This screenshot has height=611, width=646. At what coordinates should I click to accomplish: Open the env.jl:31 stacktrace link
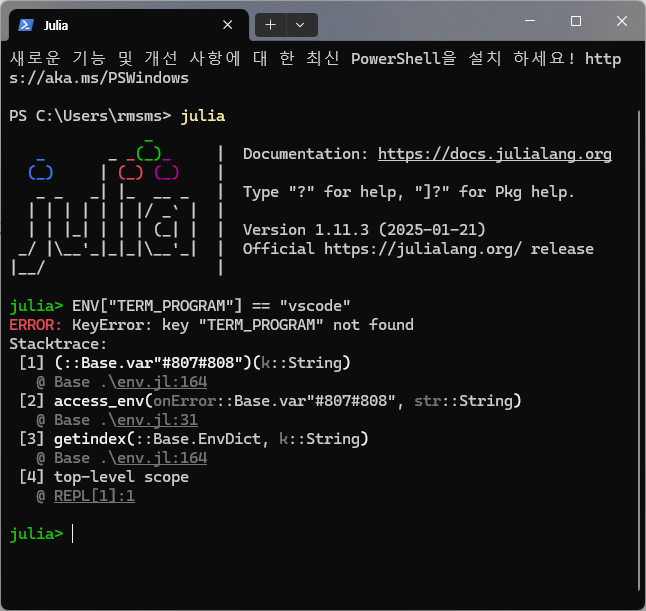pos(157,420)
